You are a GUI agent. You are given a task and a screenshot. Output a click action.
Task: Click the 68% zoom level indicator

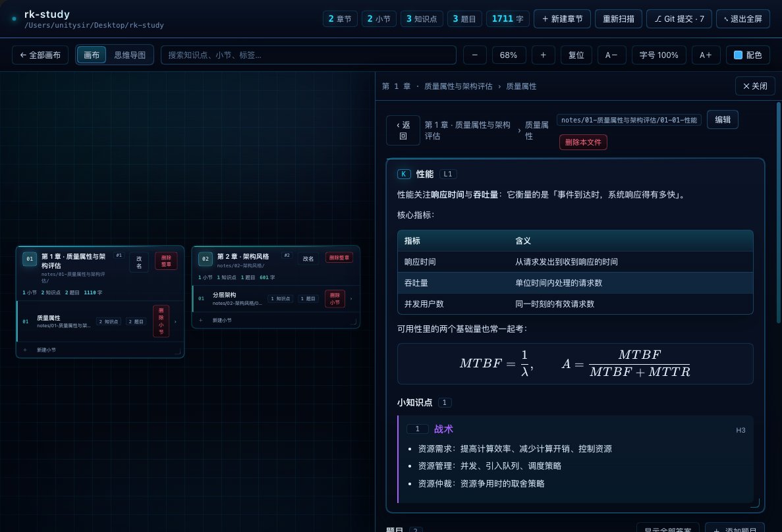coord(508,55)
